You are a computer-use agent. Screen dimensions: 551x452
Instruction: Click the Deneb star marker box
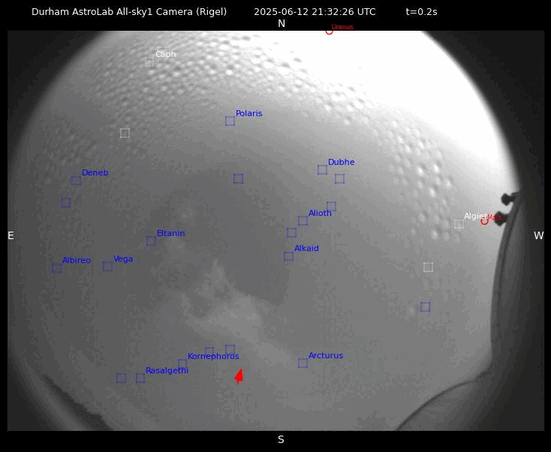pos(76,181)
